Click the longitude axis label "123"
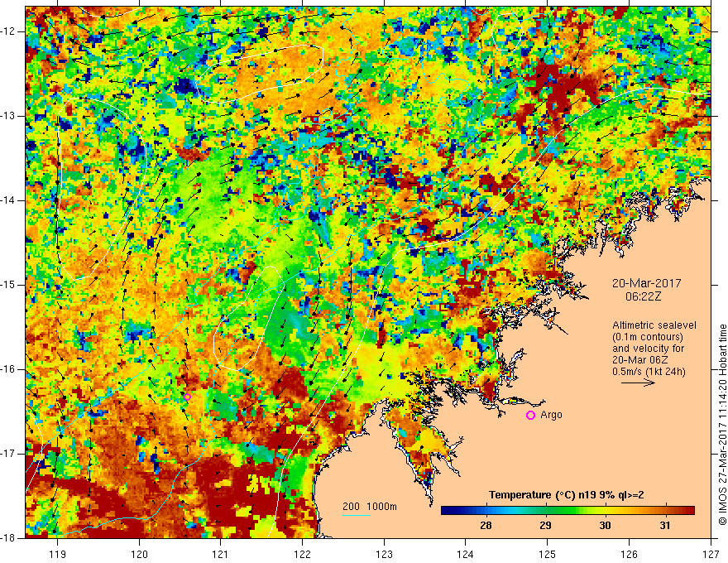This screenshot has height=563, width=728. [384, 554]
